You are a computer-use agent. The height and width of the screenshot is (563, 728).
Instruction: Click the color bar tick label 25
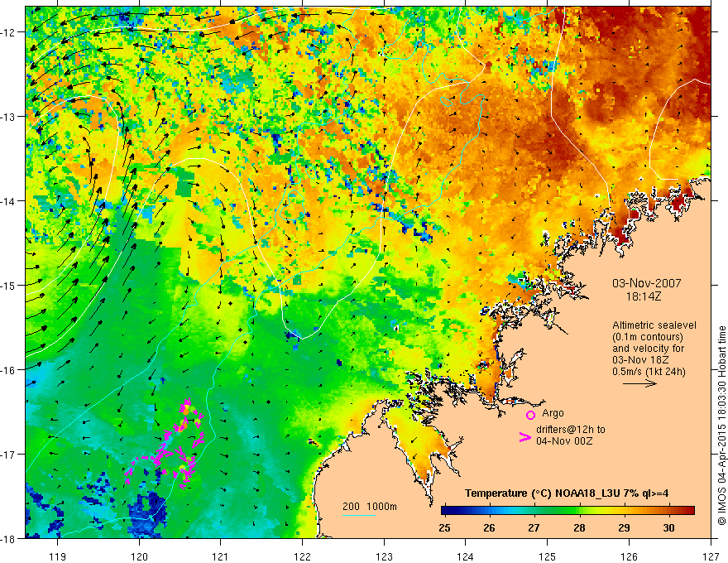click(444, 527)
